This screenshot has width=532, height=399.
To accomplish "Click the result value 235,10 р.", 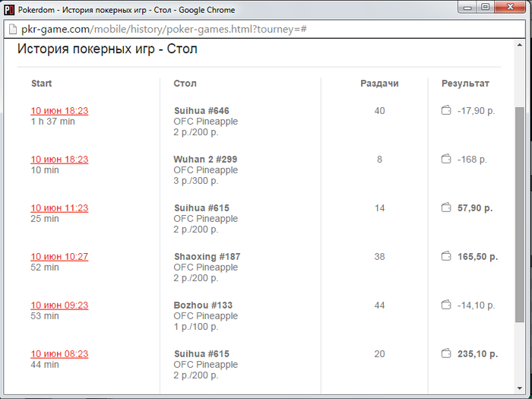I will 478,354.
